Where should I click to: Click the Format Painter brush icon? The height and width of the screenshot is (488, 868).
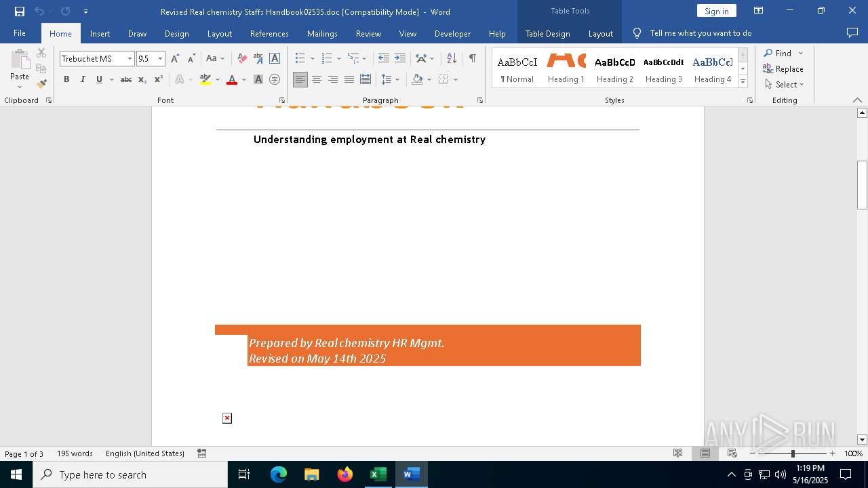pyautogui.click(x=41, y=84)
